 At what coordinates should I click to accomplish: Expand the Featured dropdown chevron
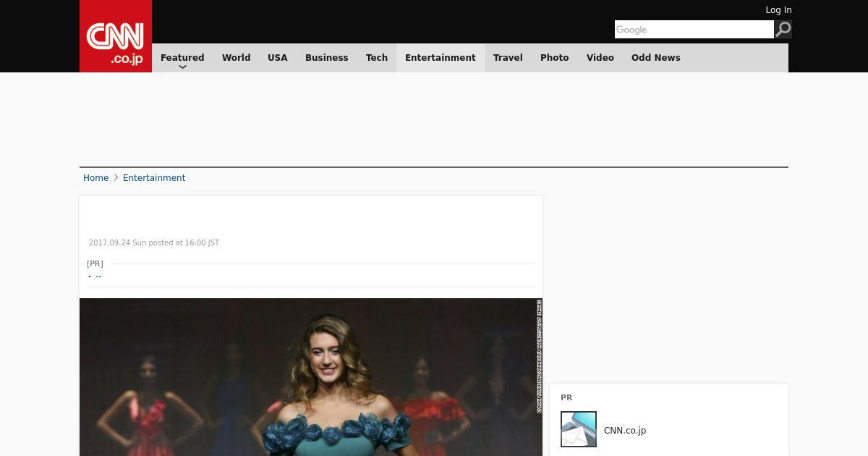[x=182, y=67]
